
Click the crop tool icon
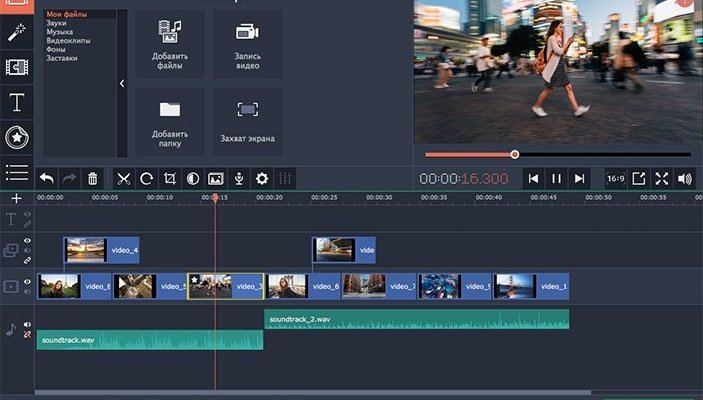(x=170, y=179)
